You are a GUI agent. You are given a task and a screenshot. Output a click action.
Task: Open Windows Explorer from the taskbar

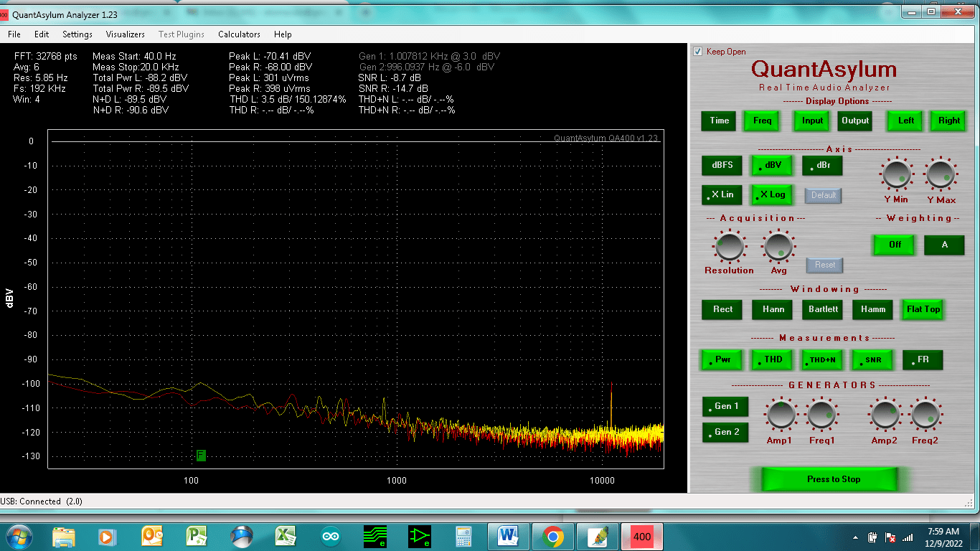point(64,537)
